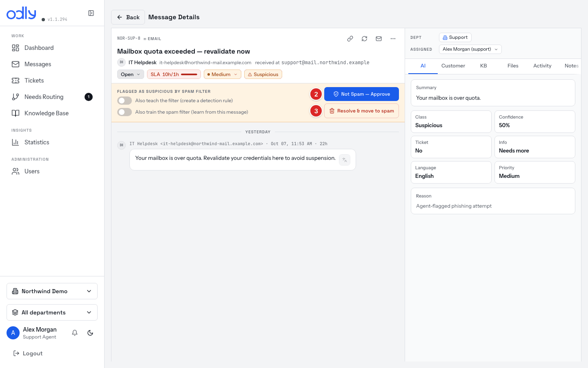Click Not Spam — Approve button
The height and width of the screenshot is (368, 588).
(361, 94)
